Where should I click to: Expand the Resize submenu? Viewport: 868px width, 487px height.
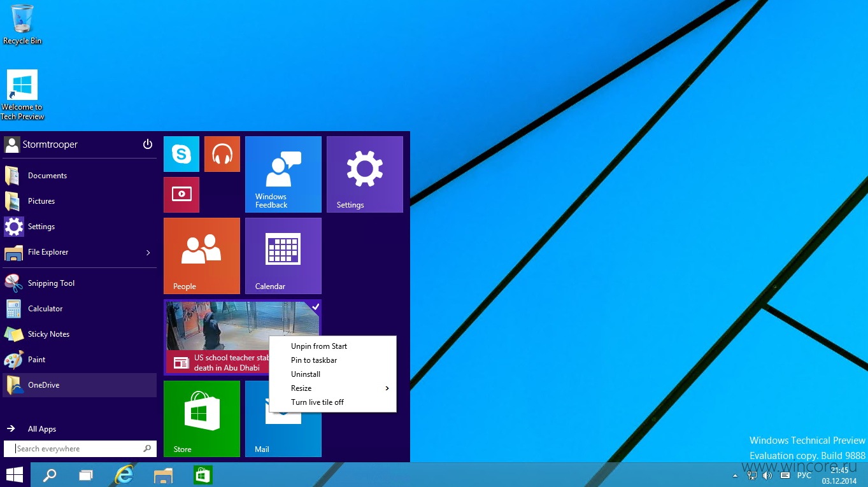coord(333,388)
